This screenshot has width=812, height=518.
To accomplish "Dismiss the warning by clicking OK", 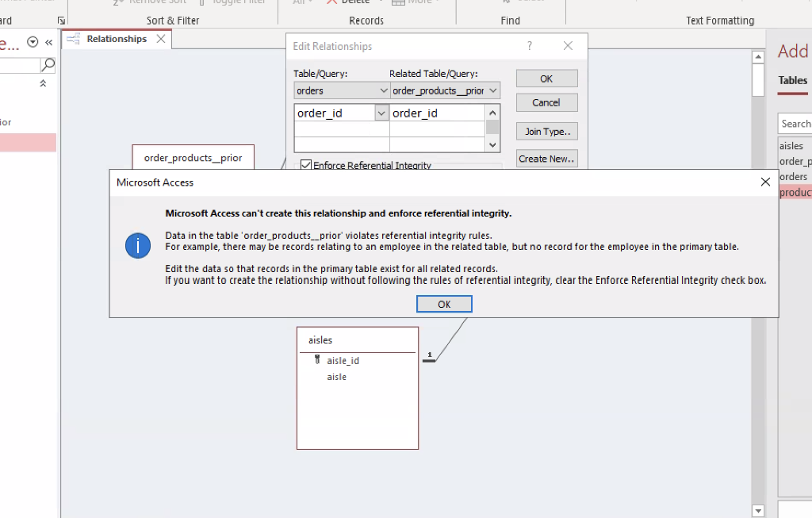I will click(443, 304).
